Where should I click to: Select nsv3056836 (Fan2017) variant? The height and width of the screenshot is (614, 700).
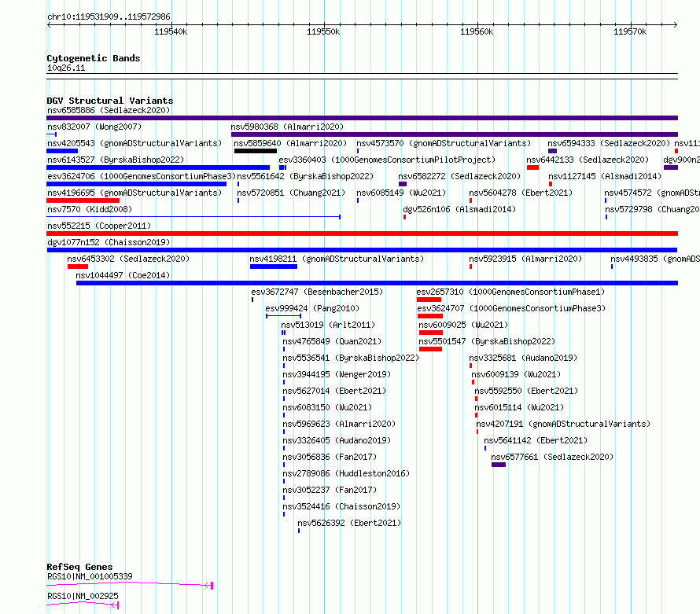click(330, 457)
